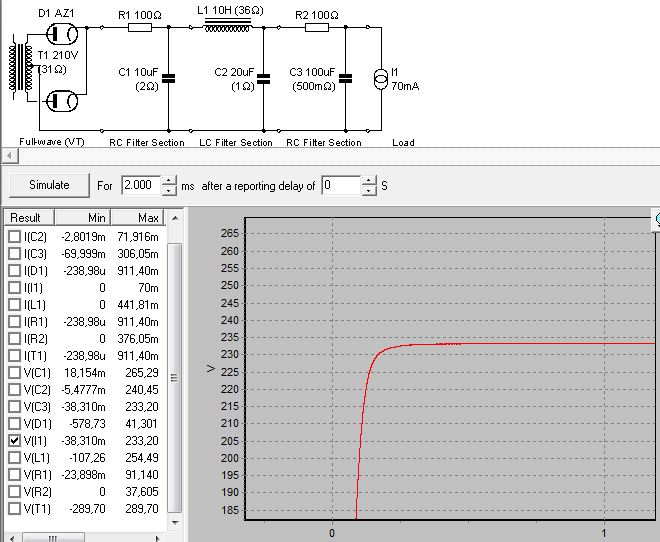The image size is (660, 542).
Task: Sort by the Max column header
Action: pos(138,218)
